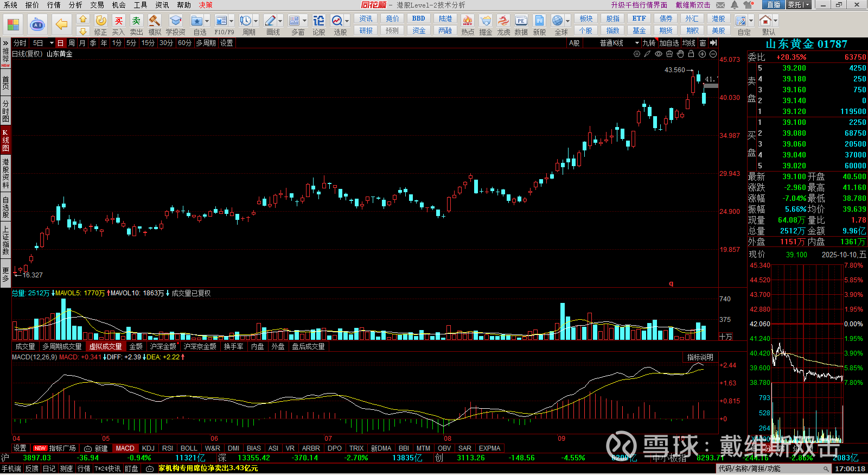Open the 普通K线 chart type dropdown
868x475 pixels.
pos(618,43)
